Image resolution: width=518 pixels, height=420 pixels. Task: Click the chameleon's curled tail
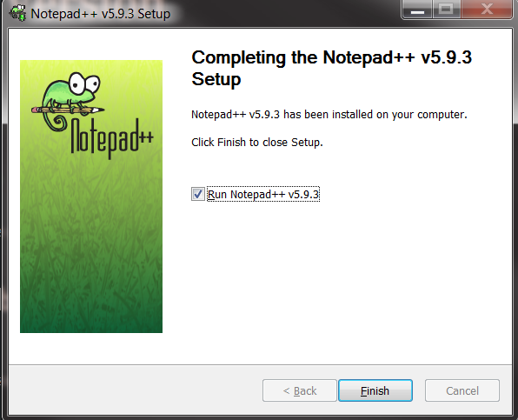click(x=56, y=123)
